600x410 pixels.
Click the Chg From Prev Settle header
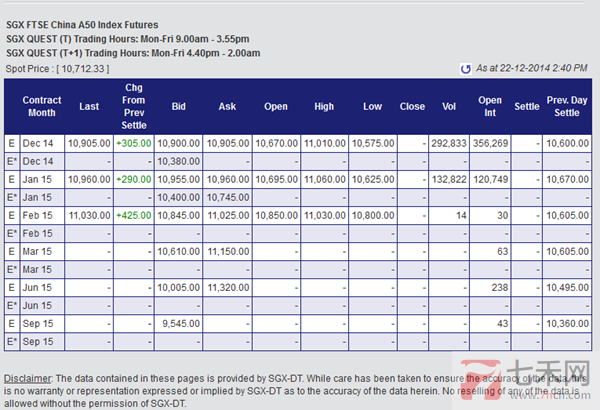pos(134,106)
